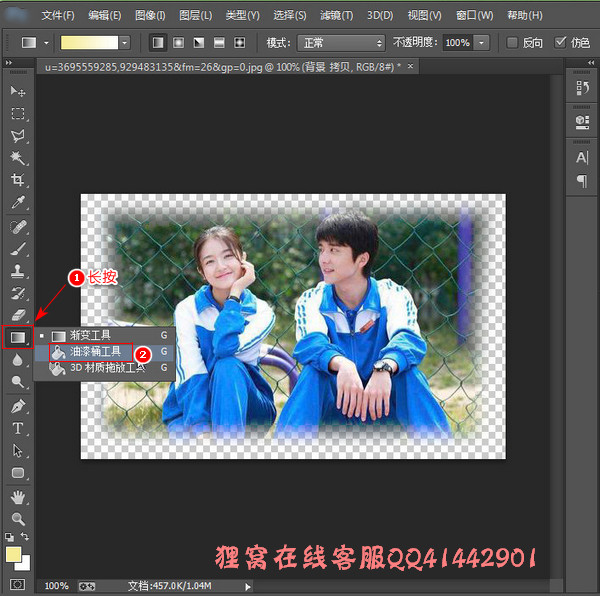Select the Pen tool

[x=17, y=406]
